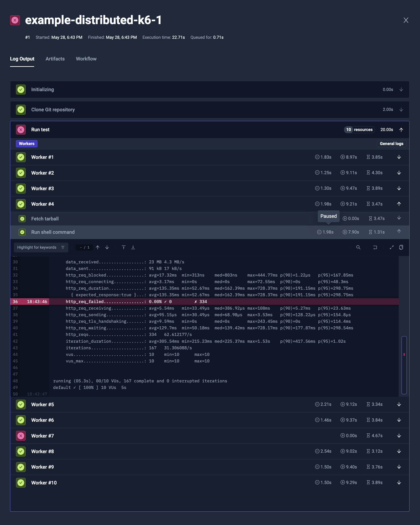This screenshot has height=525, width=420.
Task: Expand the log output to fullscreen
Action: (392, 247)
